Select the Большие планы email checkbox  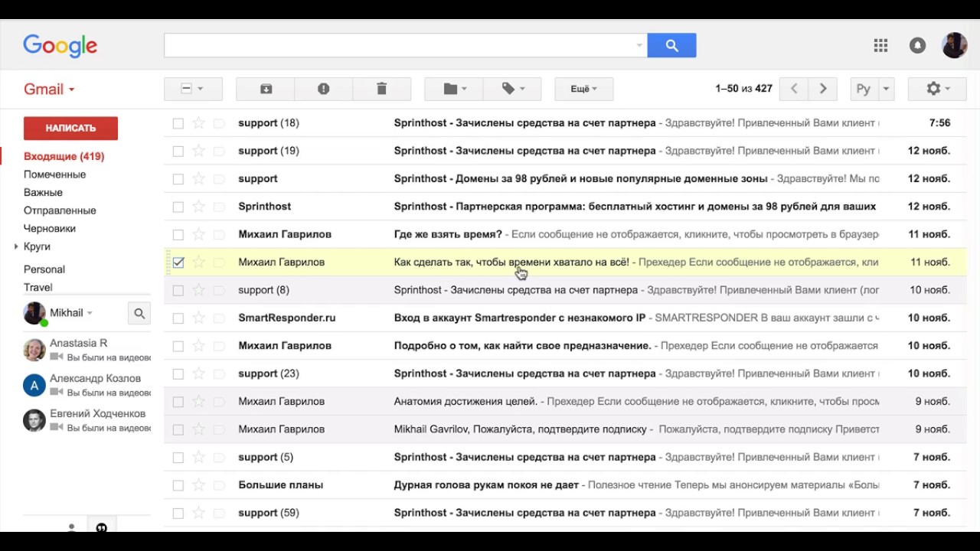pos(178,485)
